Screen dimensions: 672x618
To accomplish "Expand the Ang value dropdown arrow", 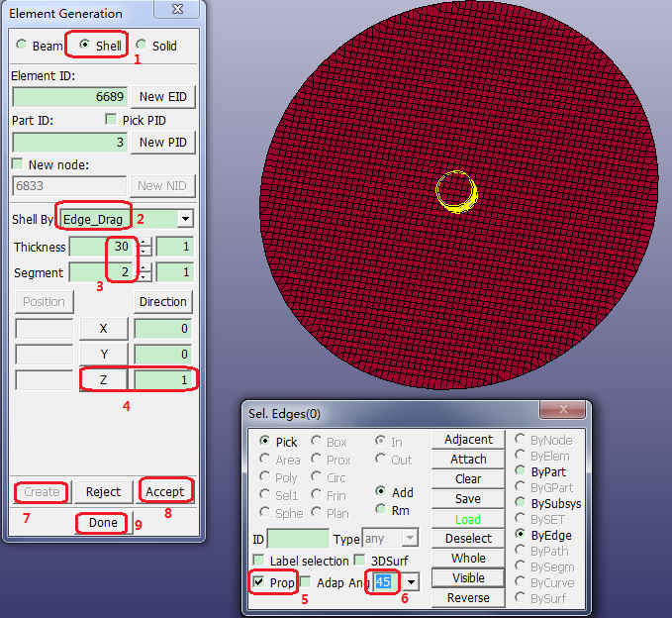I will [410, 582].
